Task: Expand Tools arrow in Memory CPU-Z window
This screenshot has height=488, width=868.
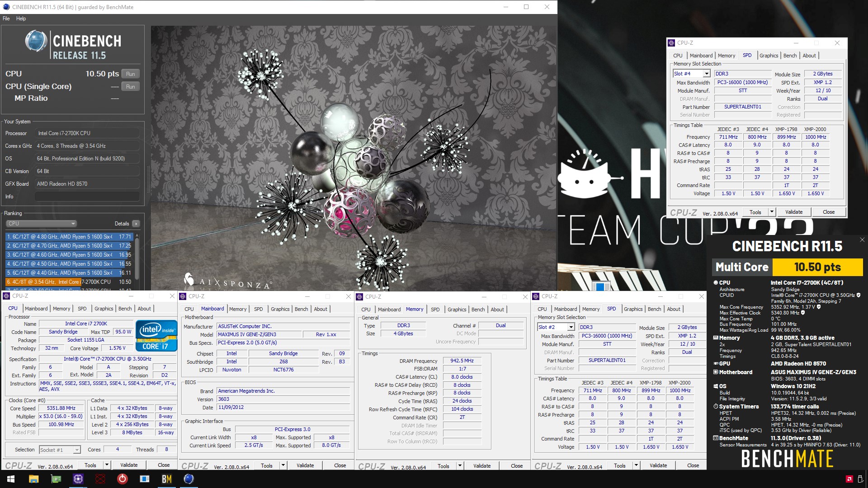Action: tap(460, 466)
